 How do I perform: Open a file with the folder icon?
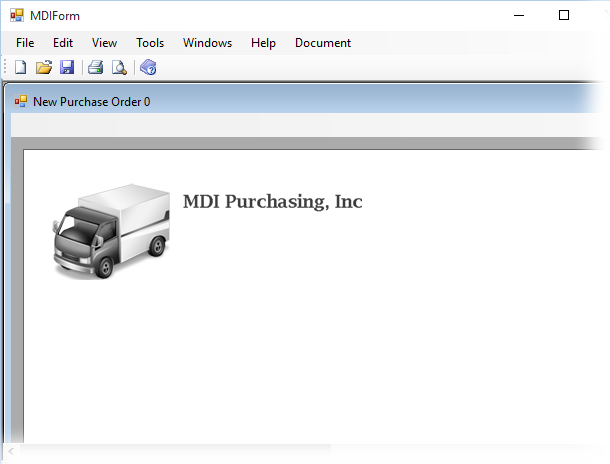44,67
